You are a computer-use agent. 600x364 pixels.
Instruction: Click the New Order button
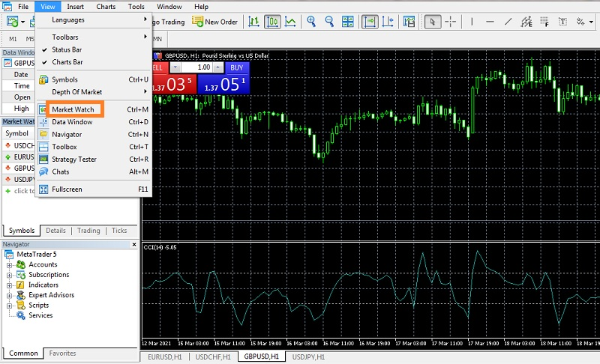[214, 22]
